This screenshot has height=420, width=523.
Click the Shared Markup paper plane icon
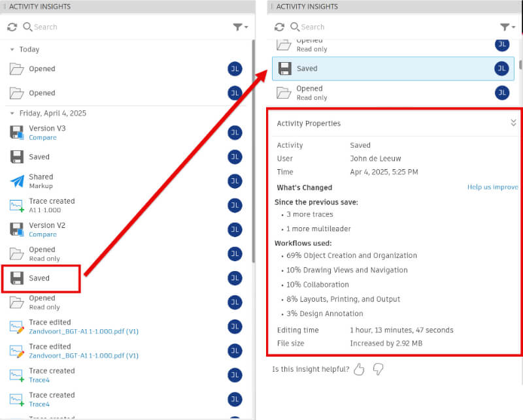[x=17, y=181]
